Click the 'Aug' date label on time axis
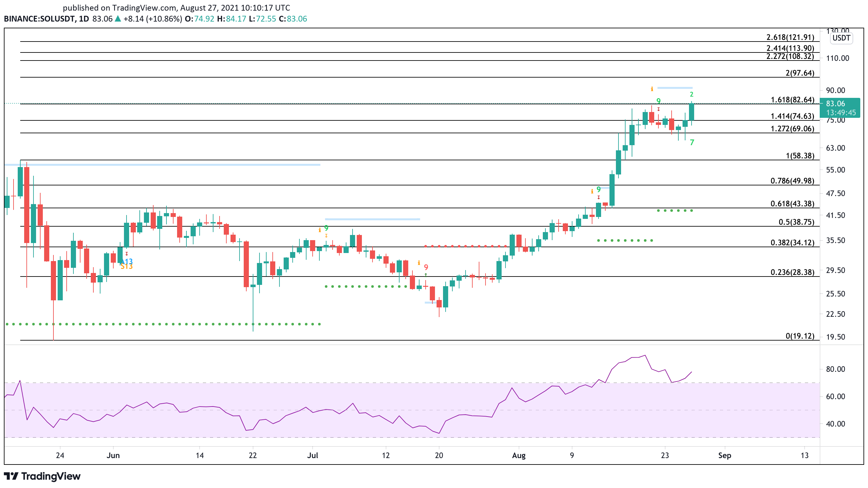This screenshot has width=868, height=488. pyautogui.click(x=519, y=455)
